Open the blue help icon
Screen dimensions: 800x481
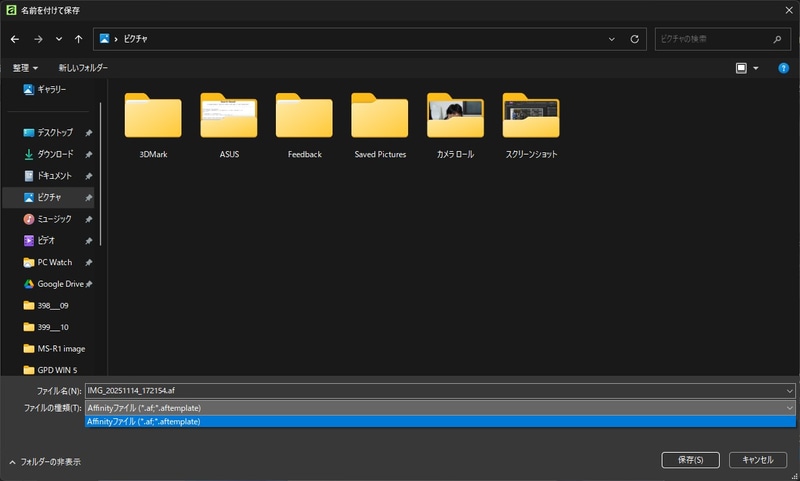pos(783,68)
